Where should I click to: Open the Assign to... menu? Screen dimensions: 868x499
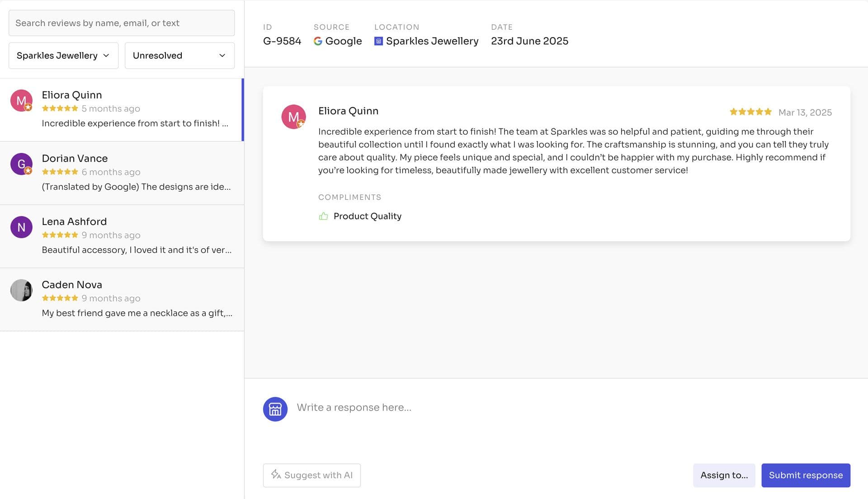pos(724,475)
